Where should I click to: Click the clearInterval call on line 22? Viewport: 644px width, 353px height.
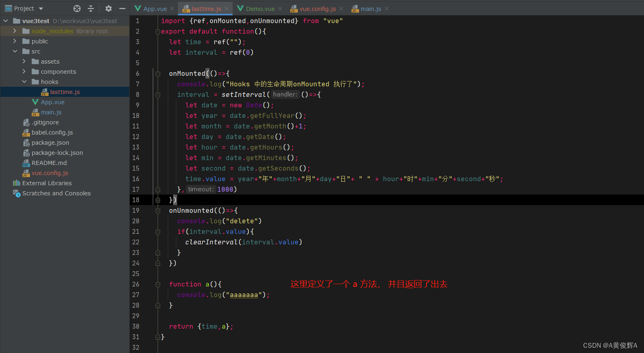[x=211, y=242]
